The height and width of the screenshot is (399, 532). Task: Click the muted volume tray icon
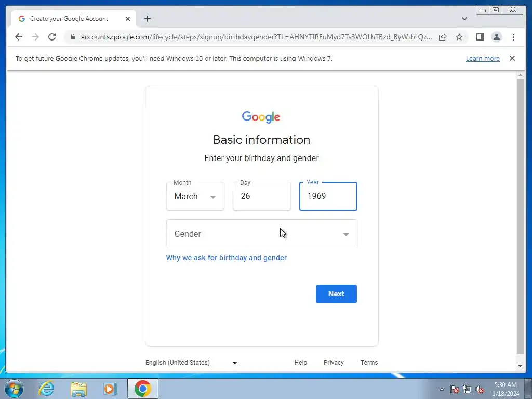pos(480,389)
